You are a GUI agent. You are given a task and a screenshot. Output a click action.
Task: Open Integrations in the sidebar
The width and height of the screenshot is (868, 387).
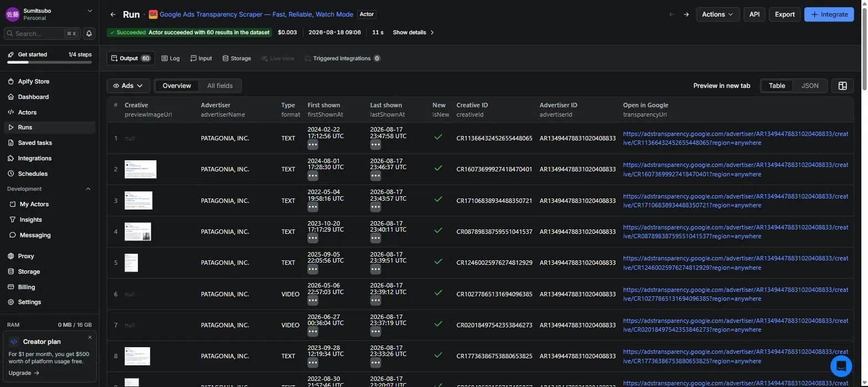34,158
